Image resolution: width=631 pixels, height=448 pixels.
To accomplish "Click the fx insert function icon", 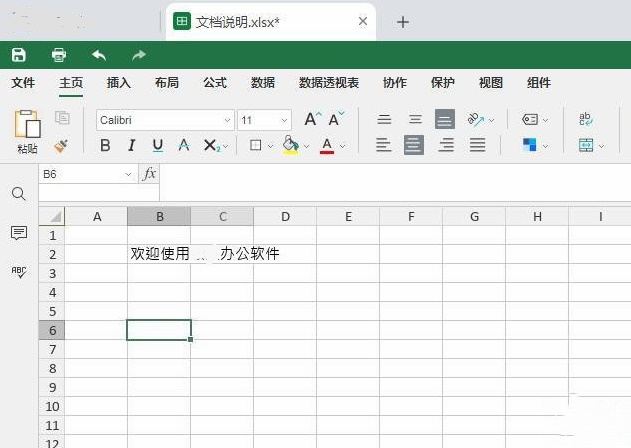I will pyautogui.click(x=149, y=174).
